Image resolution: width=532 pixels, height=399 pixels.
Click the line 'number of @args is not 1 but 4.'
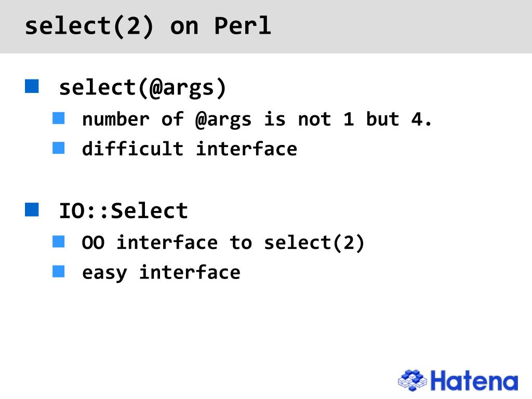pyautogui.click(x=257, y=120)
